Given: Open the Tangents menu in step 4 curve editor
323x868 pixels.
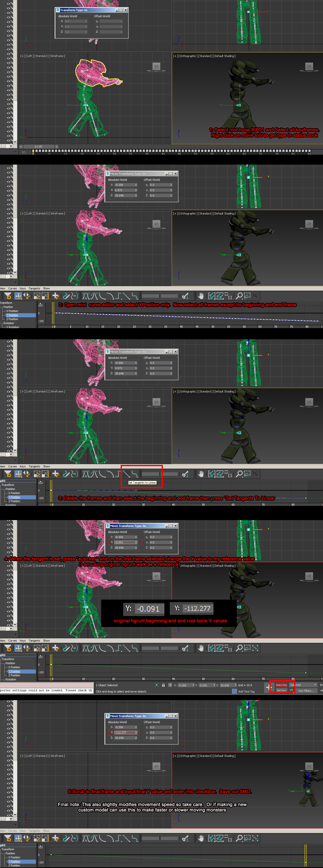Looking at the screenshot, I should pyautogui.click(x=34, y=641).
